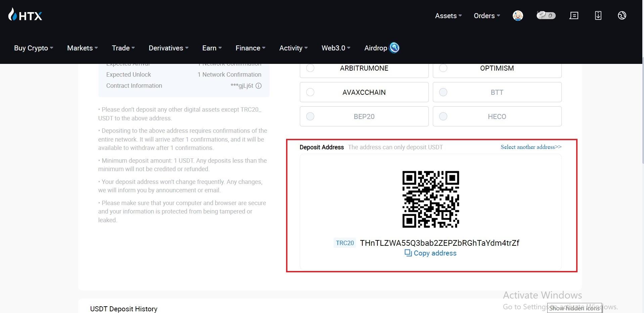Click the USDT Deposit History heading
This screenshot has height=313, width=644.
coord(124,309)
